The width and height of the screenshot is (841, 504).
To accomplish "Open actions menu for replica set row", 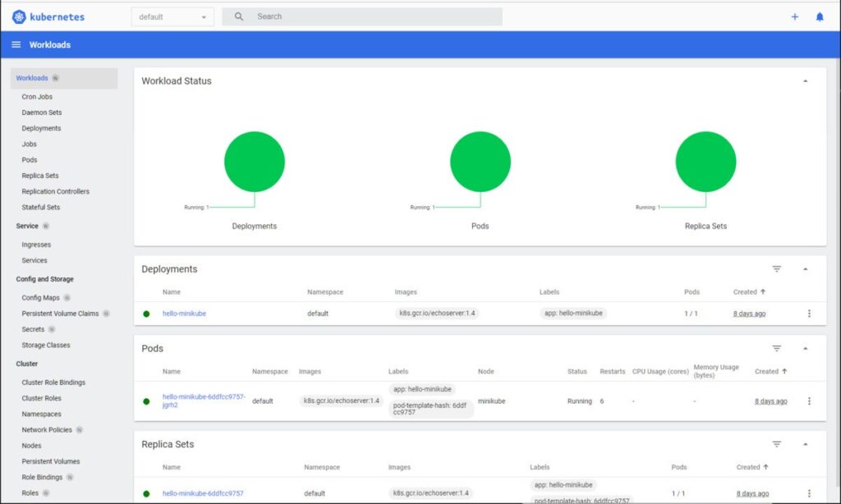I will pyautogui.click(x=809, y=493).
